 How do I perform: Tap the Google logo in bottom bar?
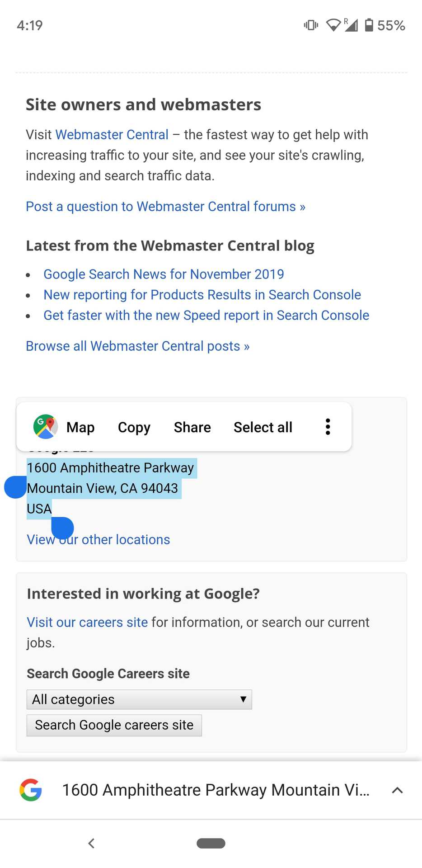pos(31,790)
